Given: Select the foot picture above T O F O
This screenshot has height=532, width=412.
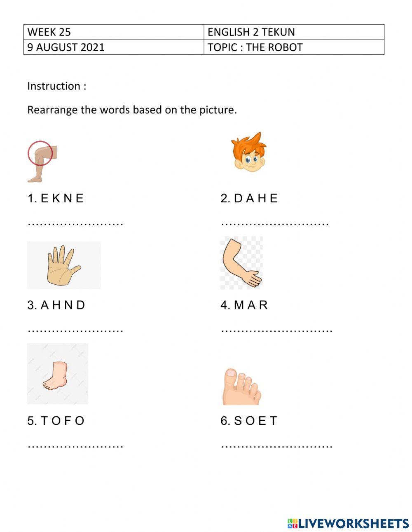Looking at the screenshot, I should (x=57, y=374).
